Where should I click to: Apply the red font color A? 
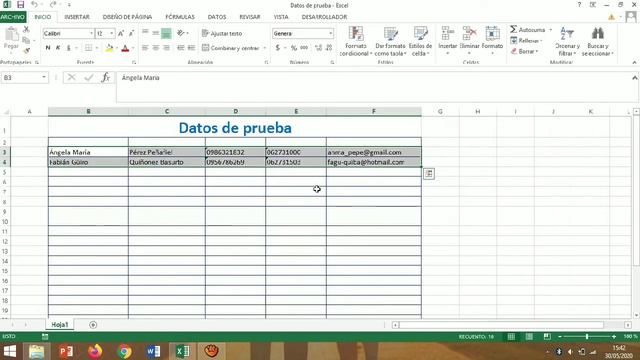tap(125, 49)
